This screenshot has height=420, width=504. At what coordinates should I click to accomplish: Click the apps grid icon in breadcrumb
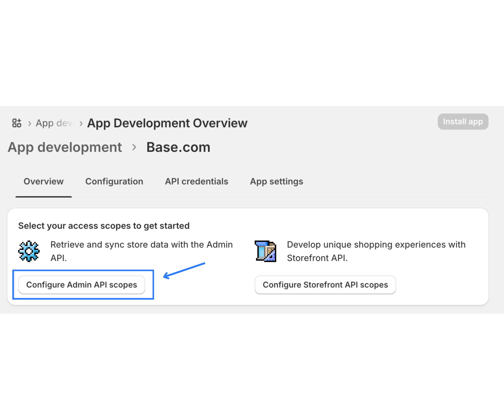click(17, 123)
